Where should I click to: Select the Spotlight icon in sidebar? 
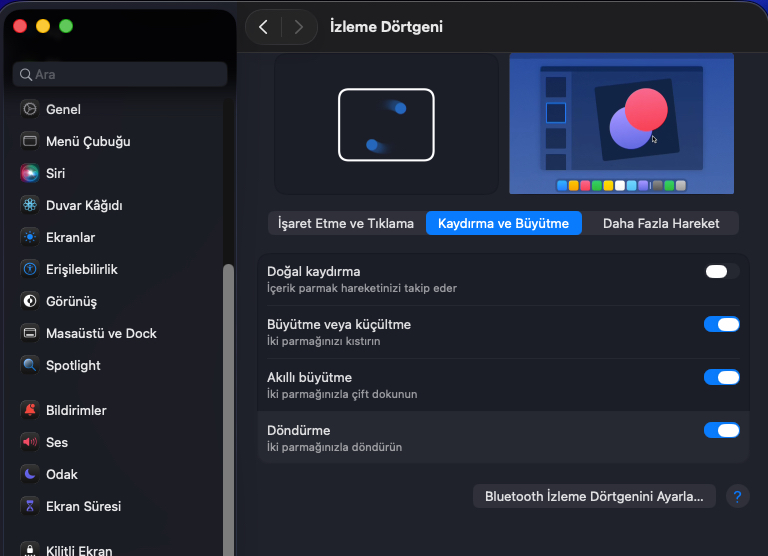[x=30, y=365]
